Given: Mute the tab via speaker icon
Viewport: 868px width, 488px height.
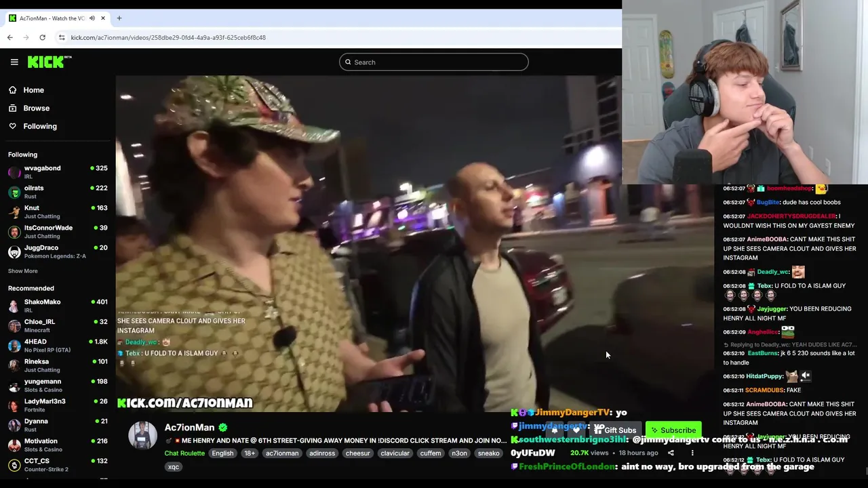Looking at the screenshot, I should click(92, 18).
